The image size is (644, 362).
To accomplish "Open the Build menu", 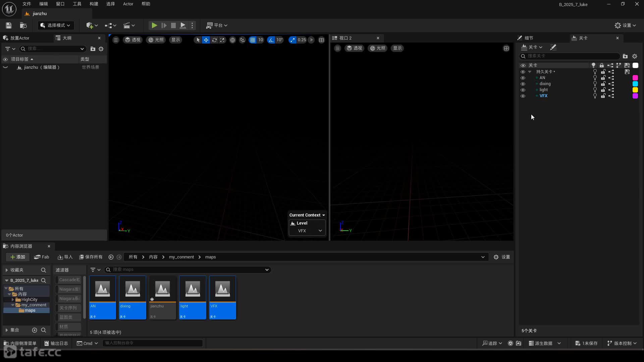I will [94, 4].
